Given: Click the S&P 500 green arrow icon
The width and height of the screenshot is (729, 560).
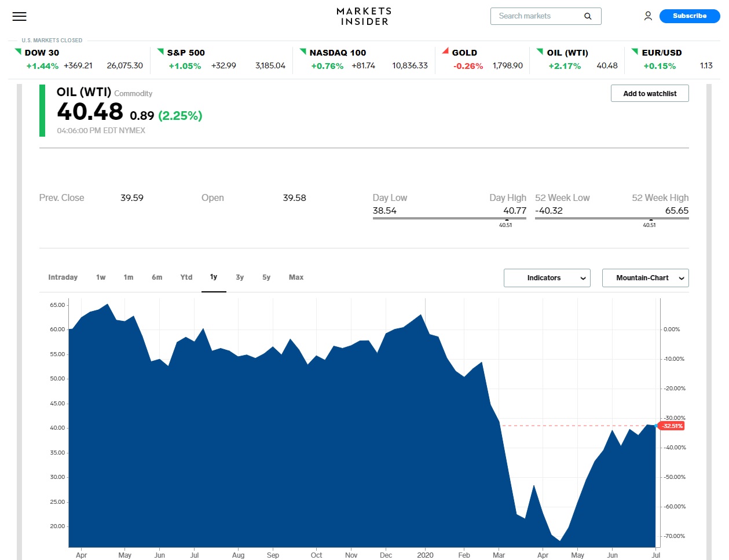Looking at the screenshot, I should pos(160,52).
